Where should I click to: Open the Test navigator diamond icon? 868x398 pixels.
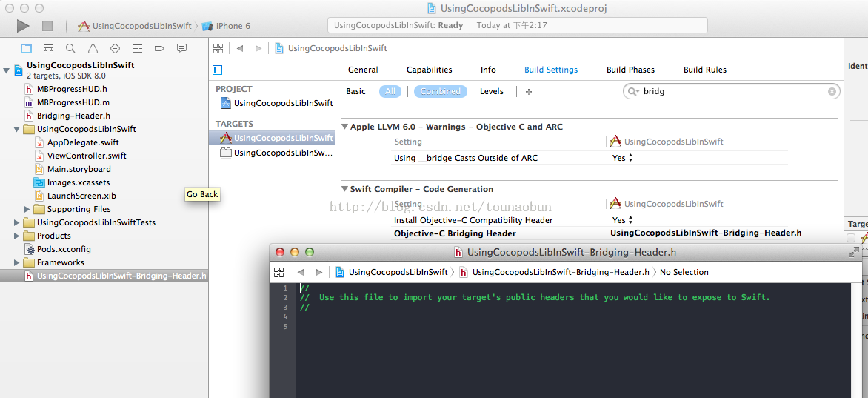tap(115, 48)
